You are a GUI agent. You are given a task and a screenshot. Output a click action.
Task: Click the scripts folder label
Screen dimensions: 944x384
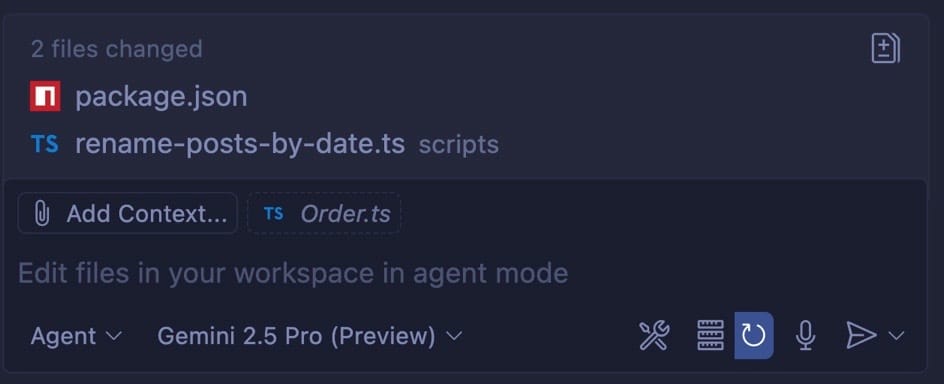tap(459, 145)
